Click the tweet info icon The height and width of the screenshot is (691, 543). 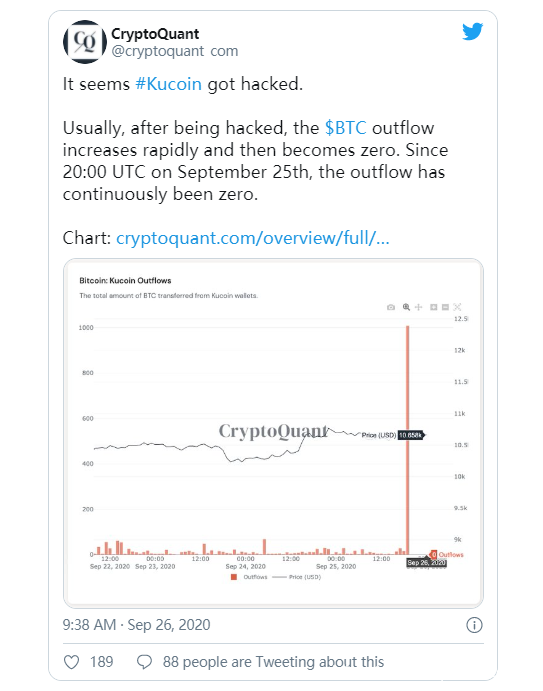click(x=474, y=625)
